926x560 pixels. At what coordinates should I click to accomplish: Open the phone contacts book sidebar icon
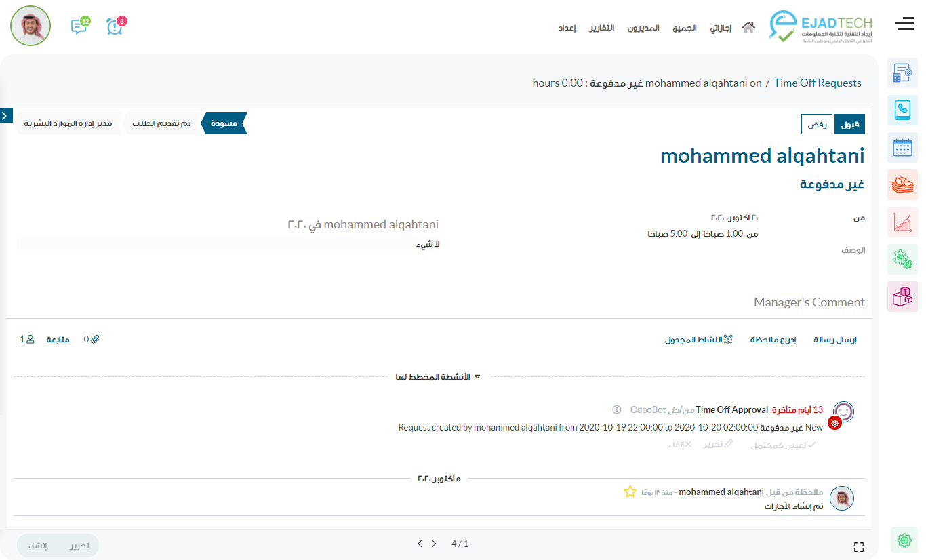pos(902,110)
